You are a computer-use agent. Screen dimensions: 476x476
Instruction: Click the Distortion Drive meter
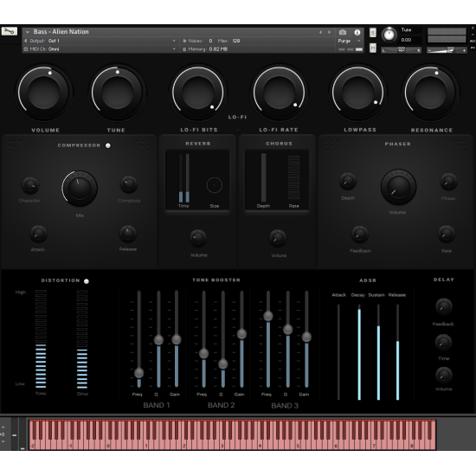click(x=82, y=339)
